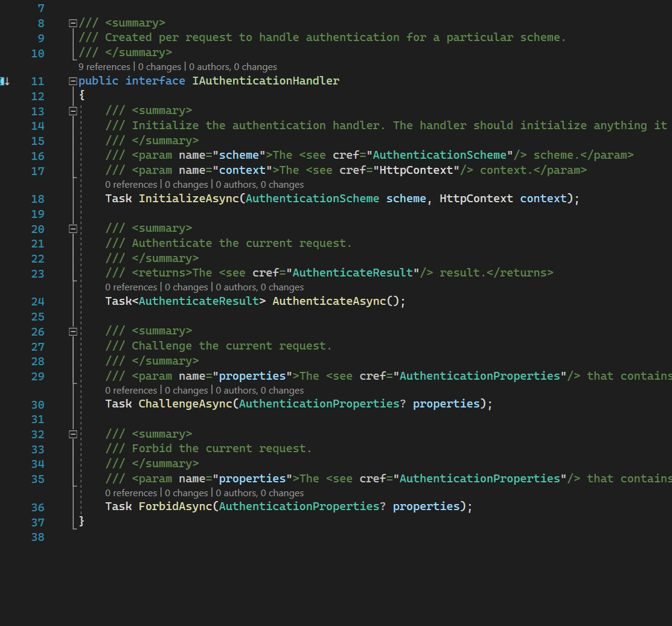Open the "9 references" CodeLens link

(x=104, y=67)
